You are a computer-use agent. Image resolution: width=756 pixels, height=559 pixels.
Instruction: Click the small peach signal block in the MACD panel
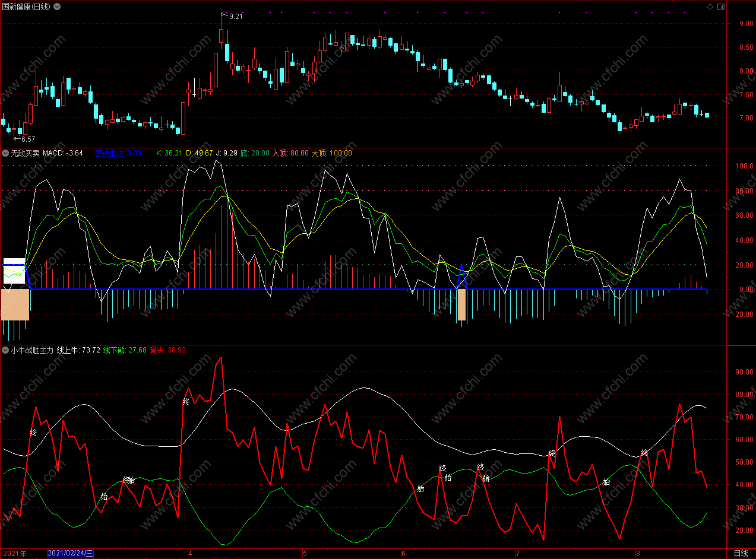point(462,304)
